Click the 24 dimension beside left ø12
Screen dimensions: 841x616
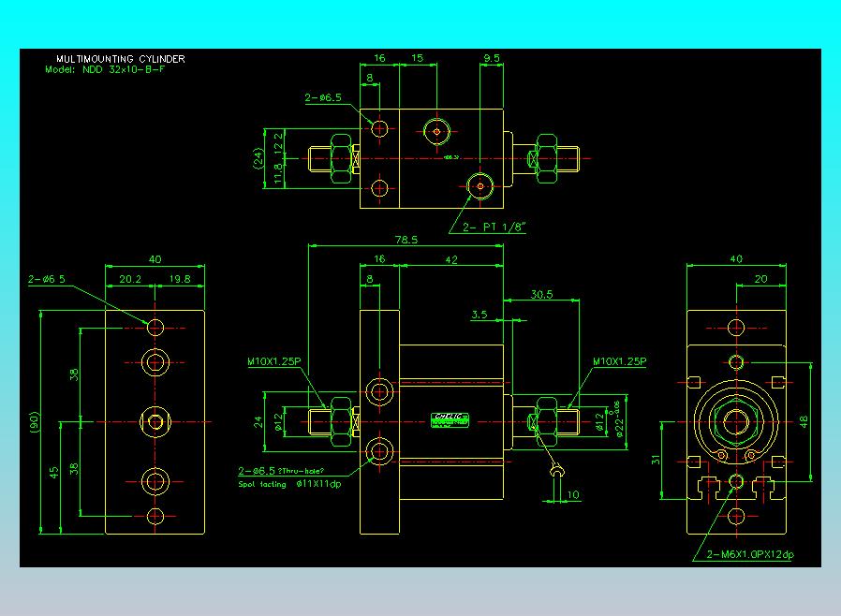(x=258, y=422)
